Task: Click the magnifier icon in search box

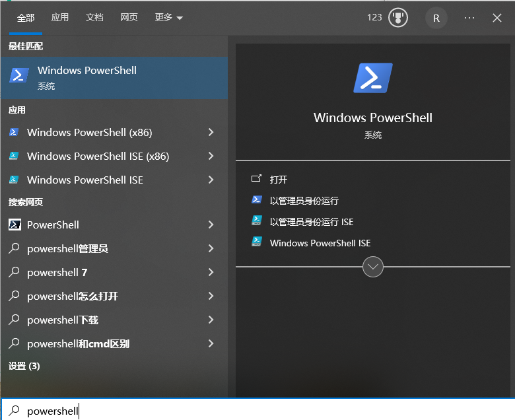Action: (14, 411)
